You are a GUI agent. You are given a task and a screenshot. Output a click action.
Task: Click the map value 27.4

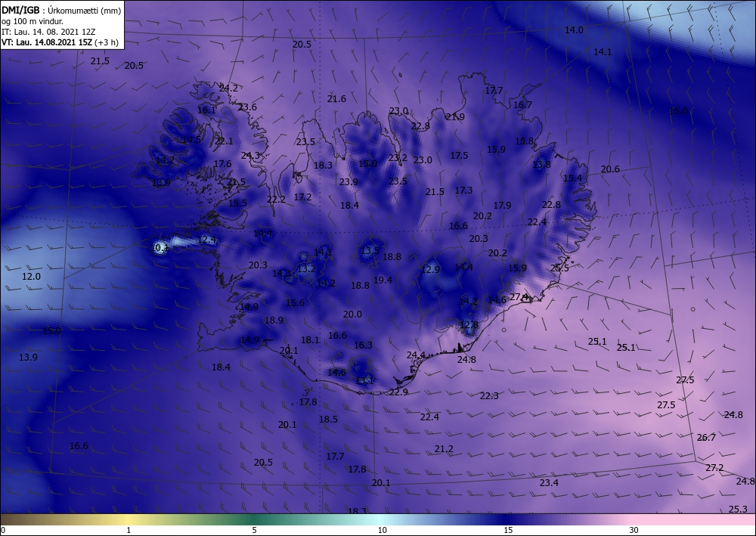(519, 297)
